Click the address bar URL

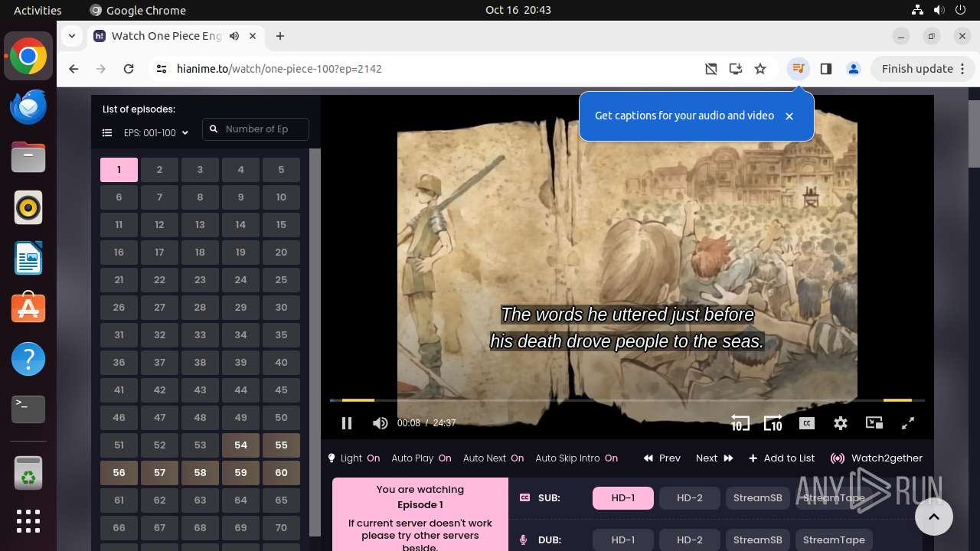pyautogui.click(x=279, y=69)
